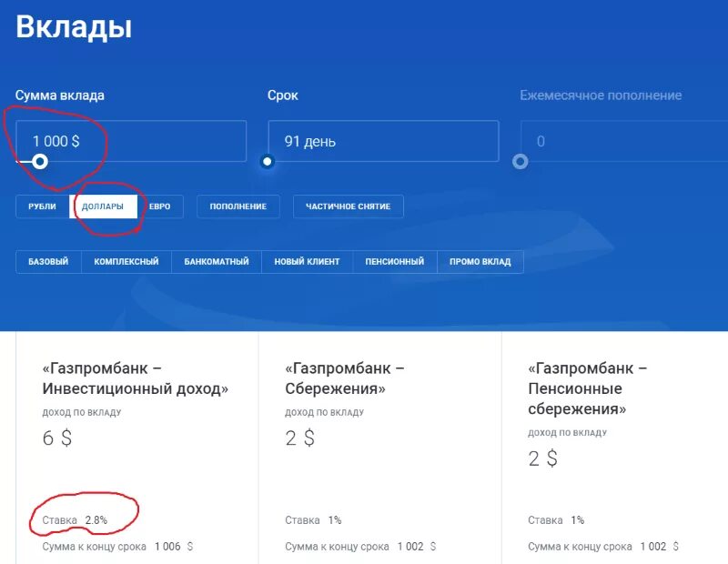Click 2 $ income in the Пенсионные сбережения card

pos(542,458)
